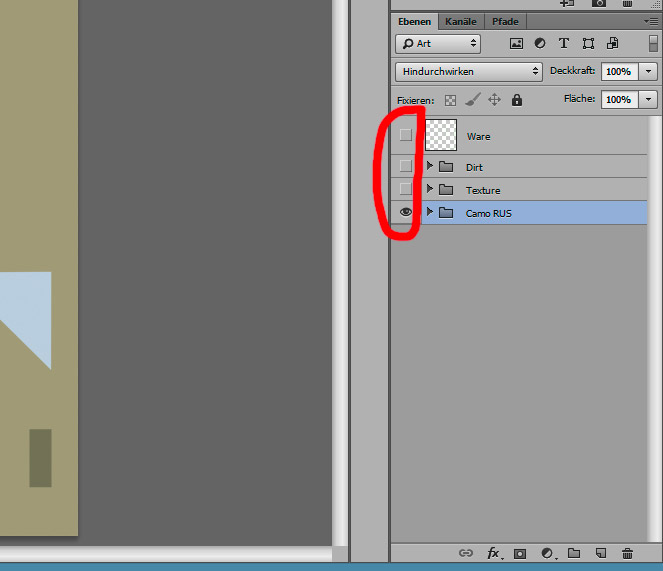Viewport: 663px width, 571px height.
Task: Show the Texture group
Action: click(x=406, y=189)
